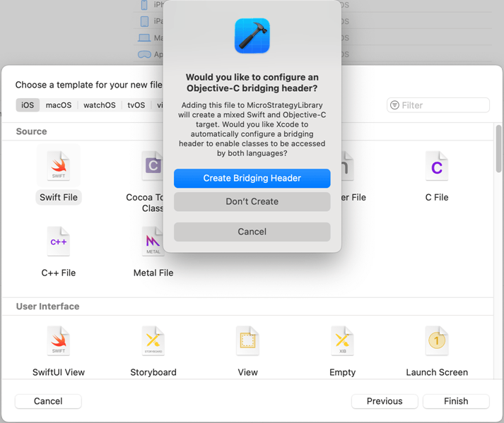Click iPhone device icon in background list
504x423 pixels.
point(145,5)
